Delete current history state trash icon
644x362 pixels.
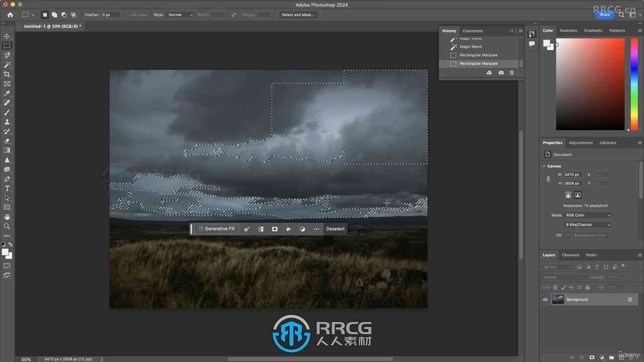tap(512, 73)
